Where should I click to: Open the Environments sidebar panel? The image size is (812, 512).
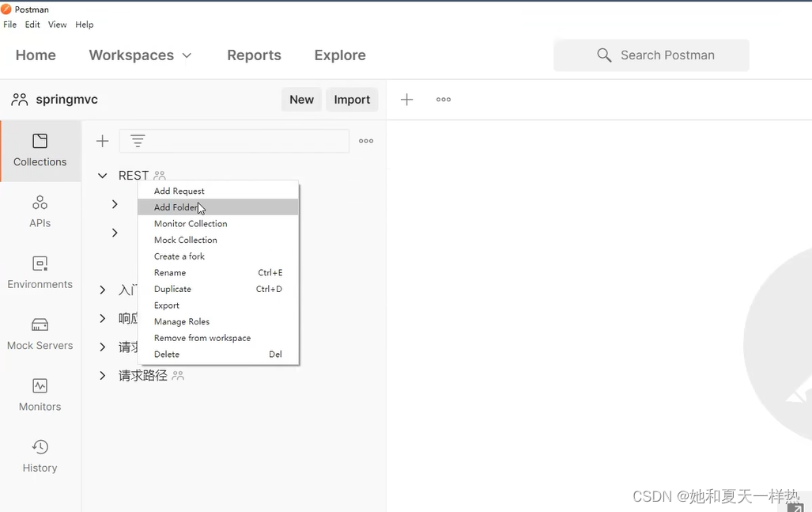pyautogui.click(x=40, y=273)
